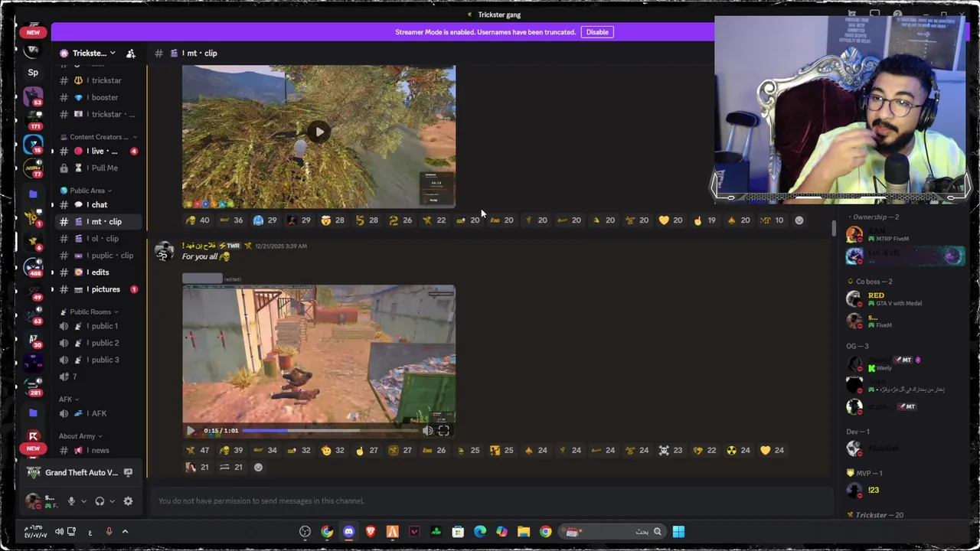
Task: Open the pictures channel
Action: 100,289
